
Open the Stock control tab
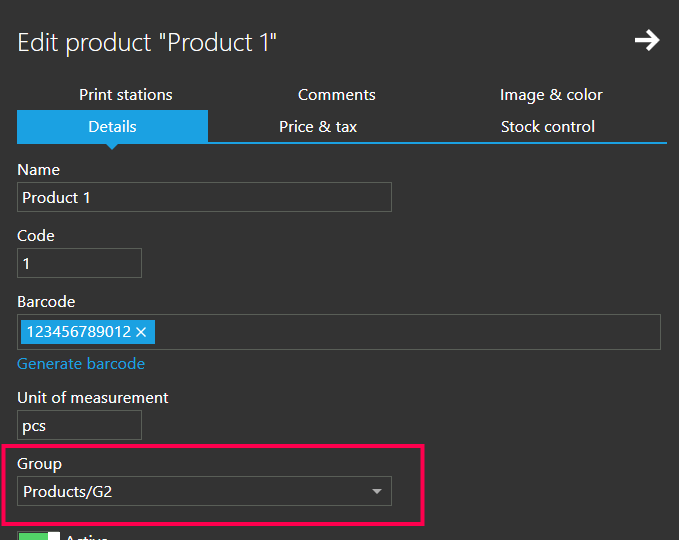tap(547, 127)
